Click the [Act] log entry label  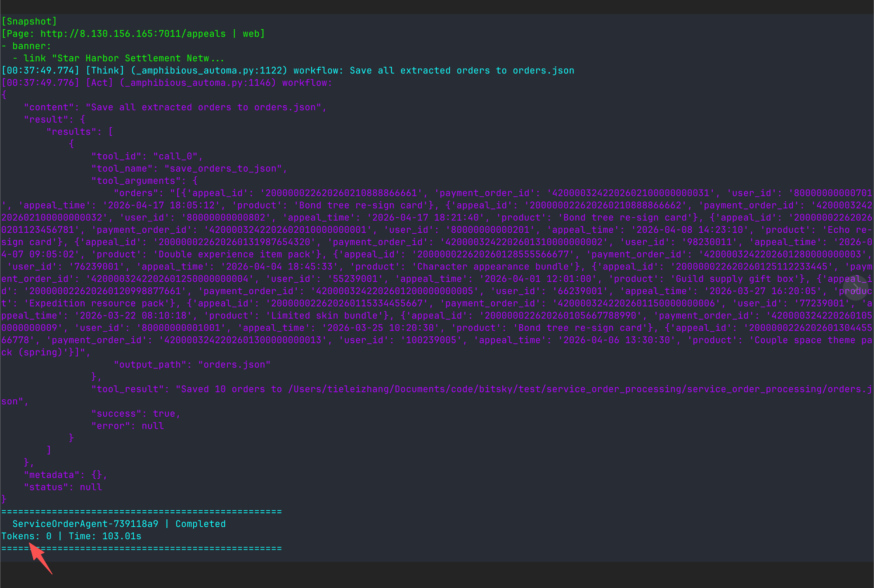[x=99, y=83]
